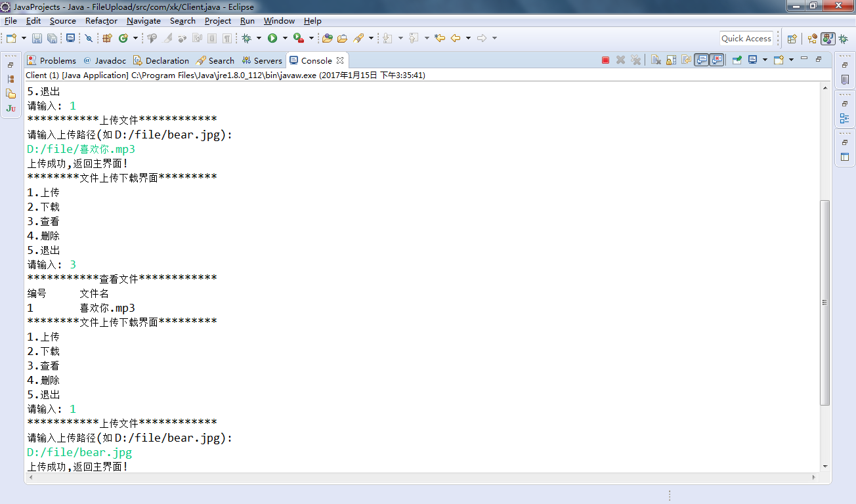This screenshot has height=504, width=856.
Task: Click the Open Type toolbar icon
Action: [327, 38]
